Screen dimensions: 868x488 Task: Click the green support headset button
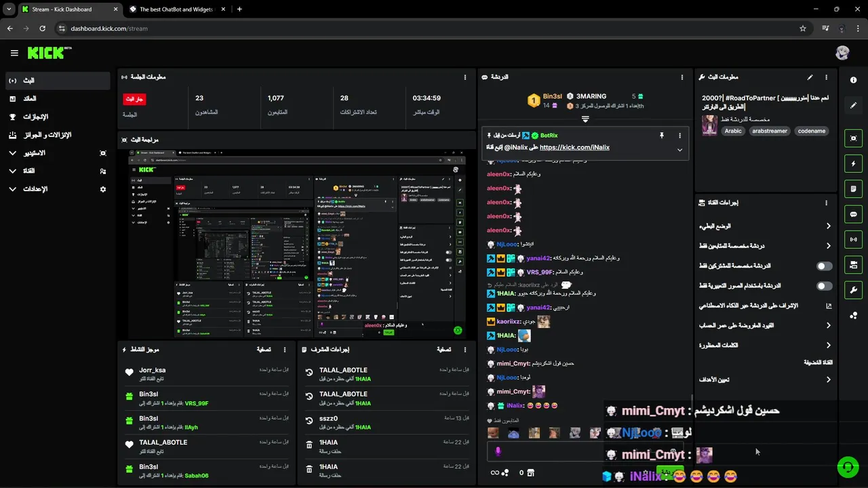point(848,467)
